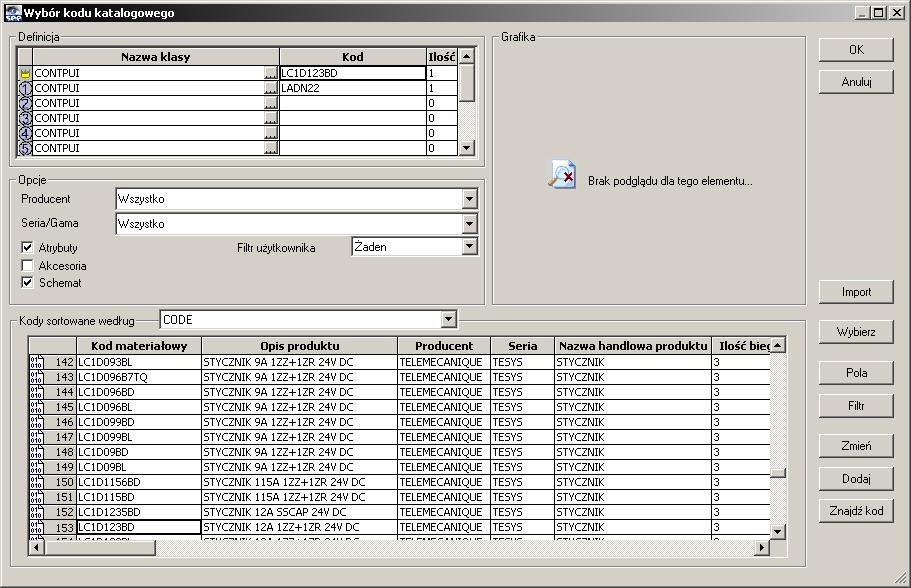
Task: Click the Anuluj button
Action: [x=856, y=82]
